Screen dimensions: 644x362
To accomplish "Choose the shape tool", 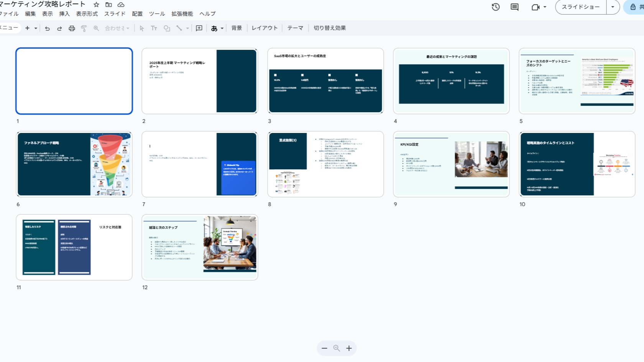I will pyautogui.click(x=167, y=28).
